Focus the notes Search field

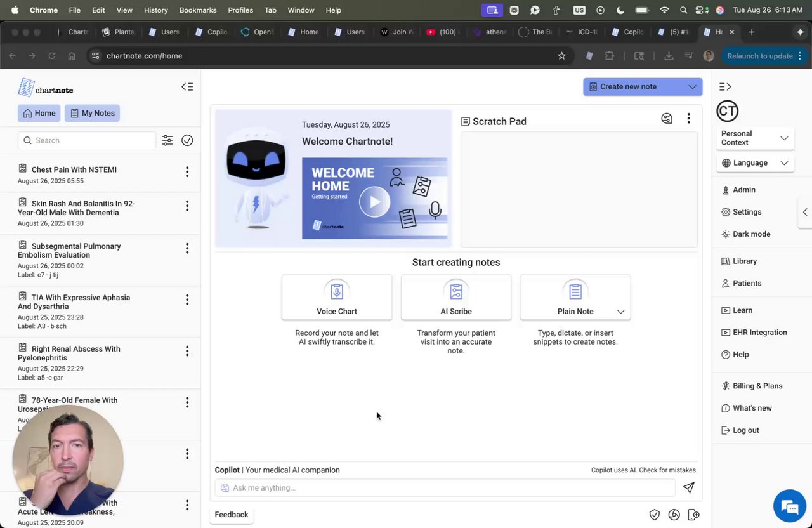(x=87, y=140)
